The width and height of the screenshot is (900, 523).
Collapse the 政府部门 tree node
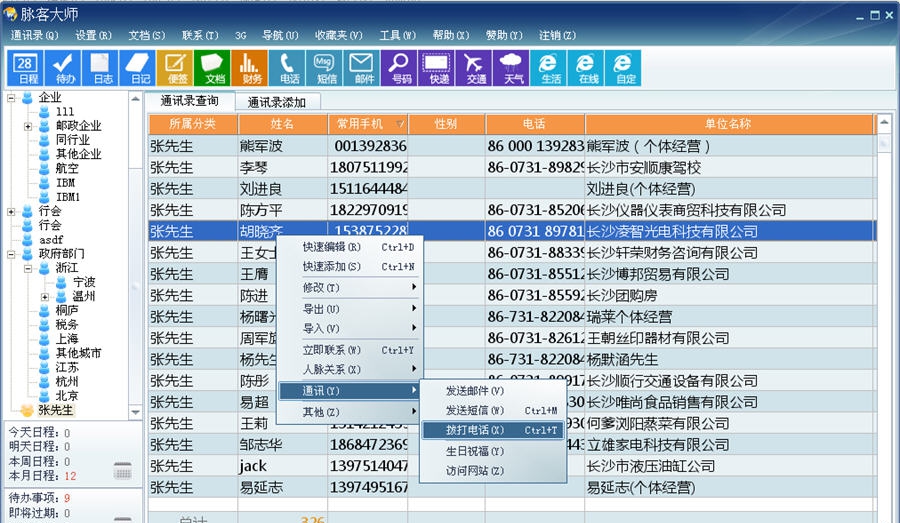(x=11, y=254)
